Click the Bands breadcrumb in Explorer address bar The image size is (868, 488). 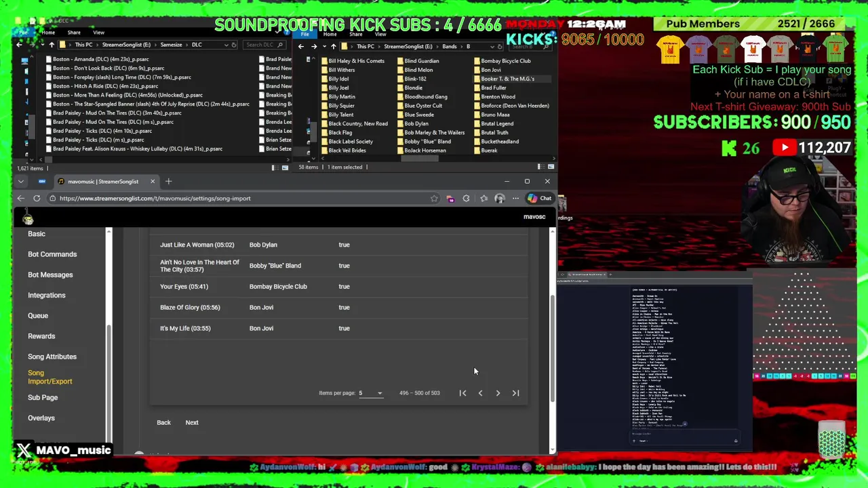(450, 47)
